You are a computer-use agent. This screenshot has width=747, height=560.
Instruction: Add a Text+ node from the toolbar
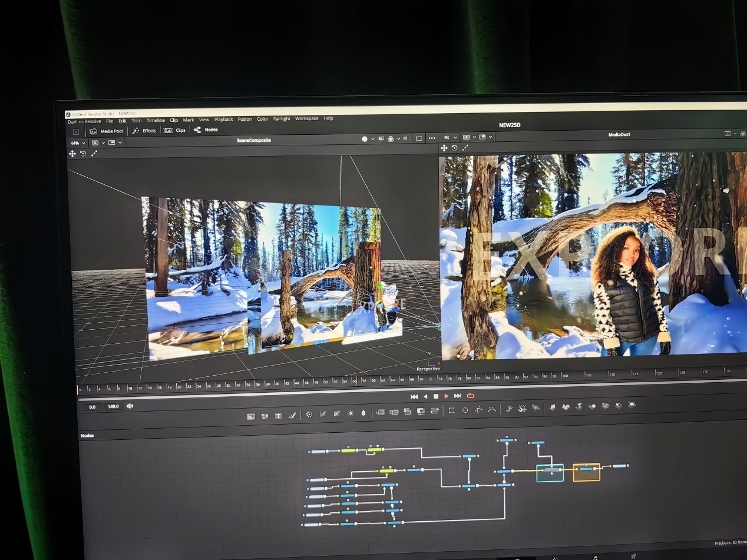point(278,416)
